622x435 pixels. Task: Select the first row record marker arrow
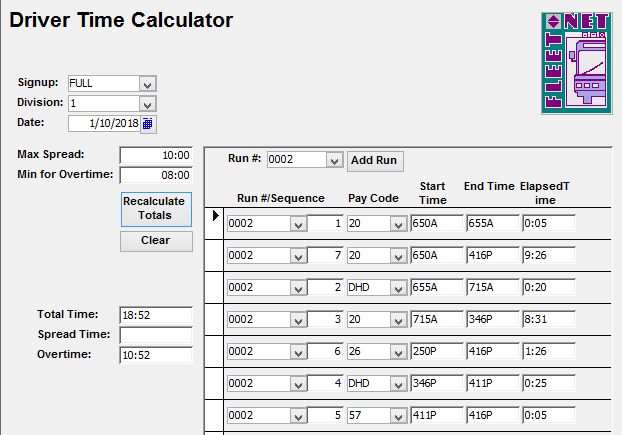click(216, 215)
